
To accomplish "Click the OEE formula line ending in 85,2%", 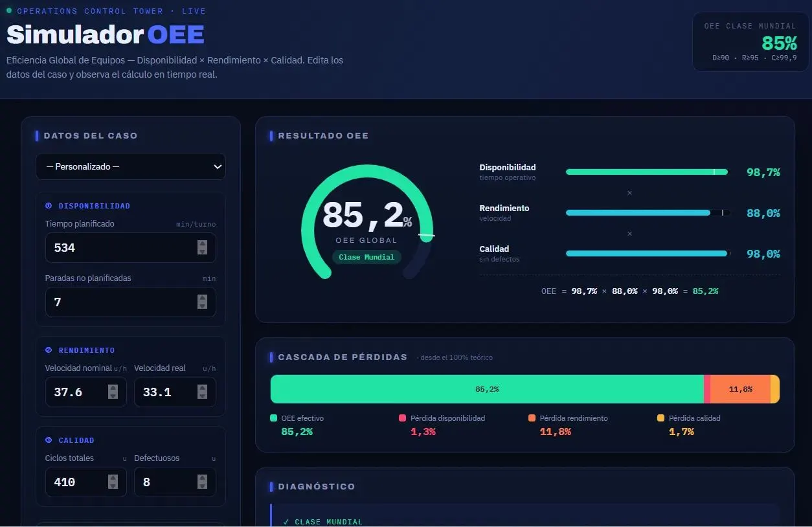I will click(x=629, y=291).
